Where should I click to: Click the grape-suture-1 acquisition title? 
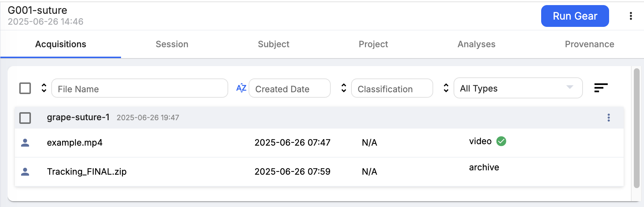pyautogui.click(x=78, y=117)
